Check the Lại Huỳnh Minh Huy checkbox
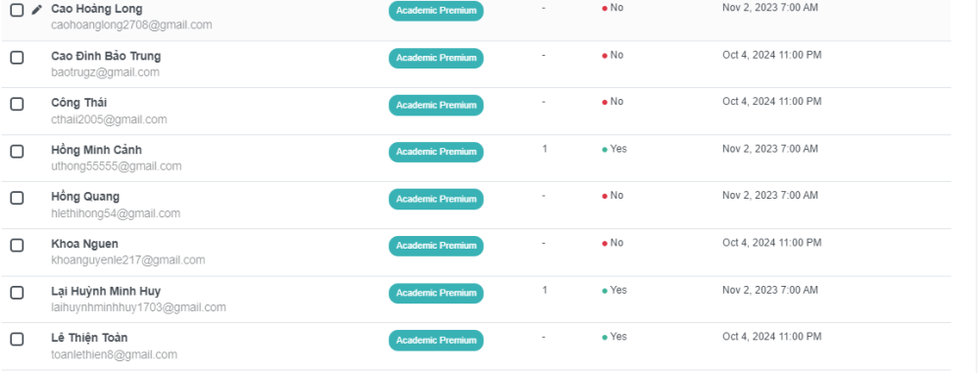The image size is (980, 373). pos(17,293)
